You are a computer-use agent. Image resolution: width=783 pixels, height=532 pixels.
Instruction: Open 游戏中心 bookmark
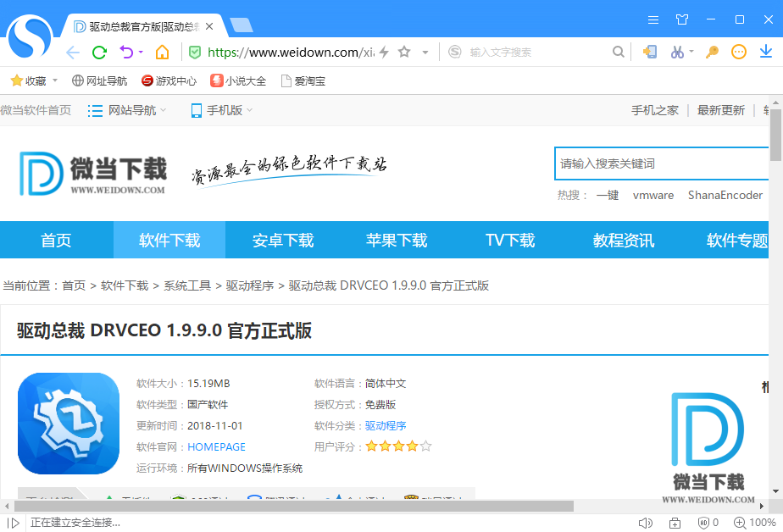169,80
